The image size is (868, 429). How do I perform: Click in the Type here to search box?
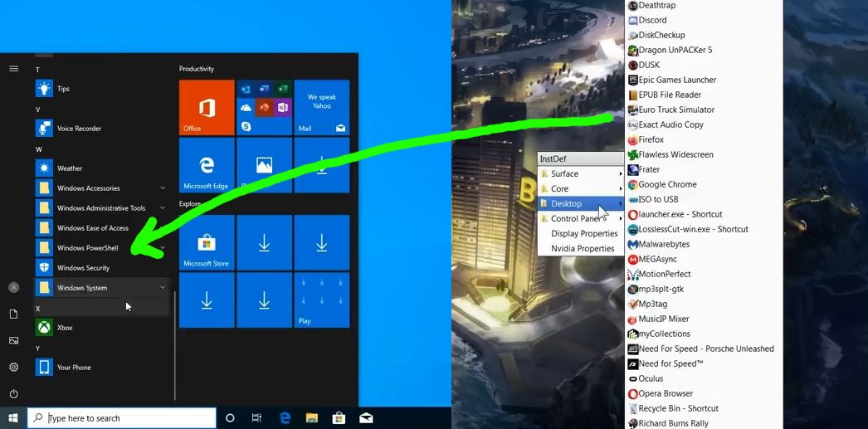tap(122, 418)
